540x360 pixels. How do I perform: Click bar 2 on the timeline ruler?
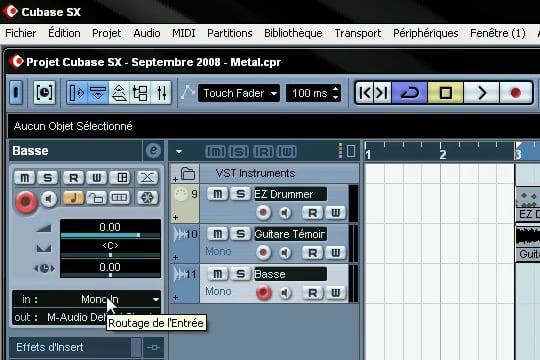coord(443,154)
